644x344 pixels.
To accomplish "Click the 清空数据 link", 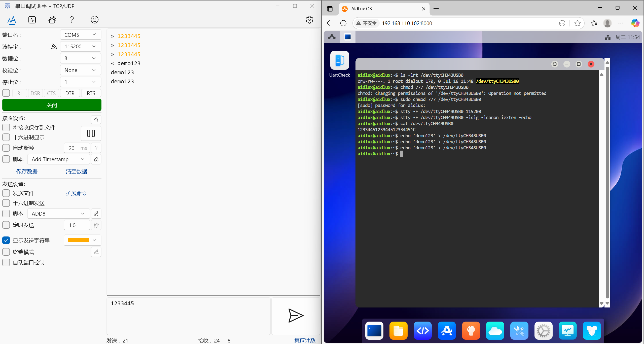I will [76, 171].
